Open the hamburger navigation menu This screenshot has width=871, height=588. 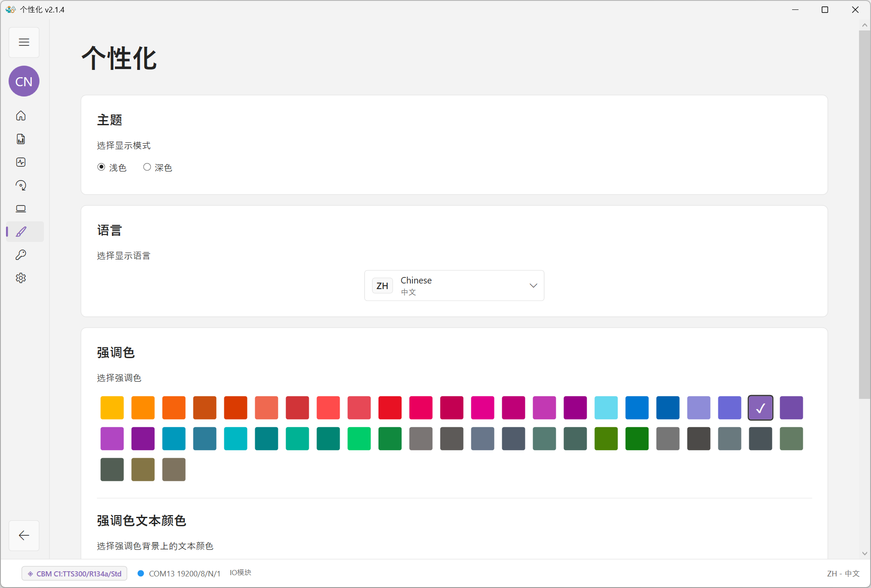pos(24,42)
